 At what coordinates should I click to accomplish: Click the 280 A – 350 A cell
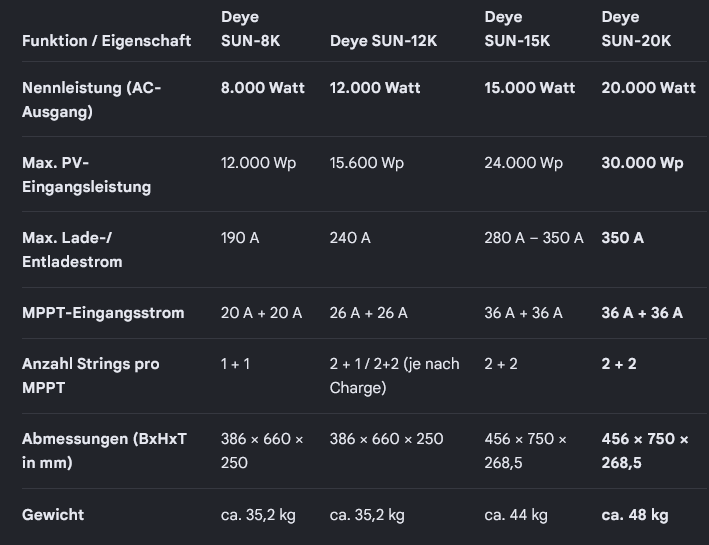(534, 238)
